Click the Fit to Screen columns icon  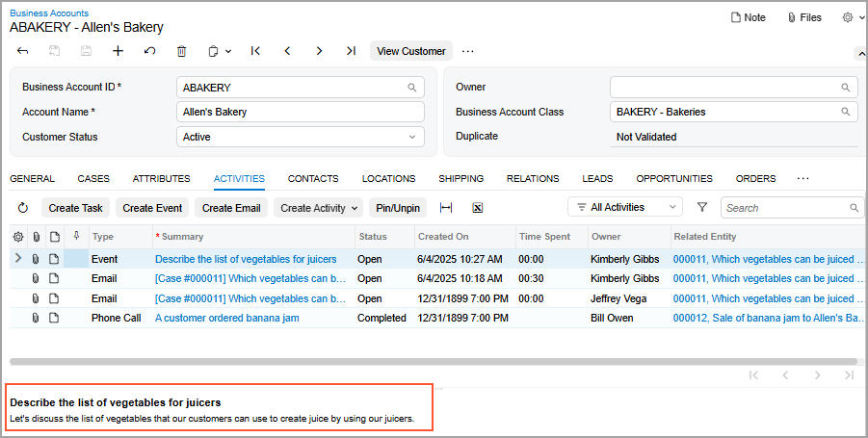pos(446,208)
